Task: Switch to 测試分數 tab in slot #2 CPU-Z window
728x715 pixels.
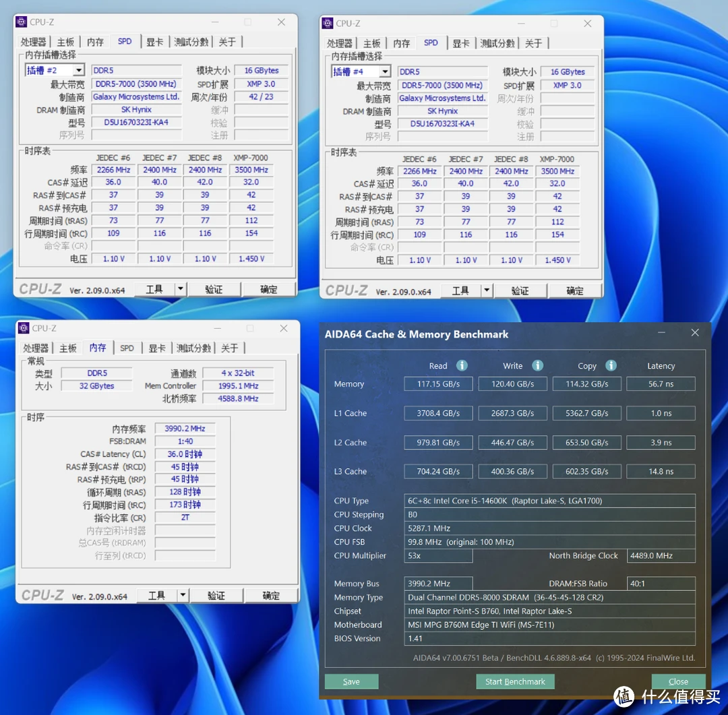Action: [x=191, y=42]
